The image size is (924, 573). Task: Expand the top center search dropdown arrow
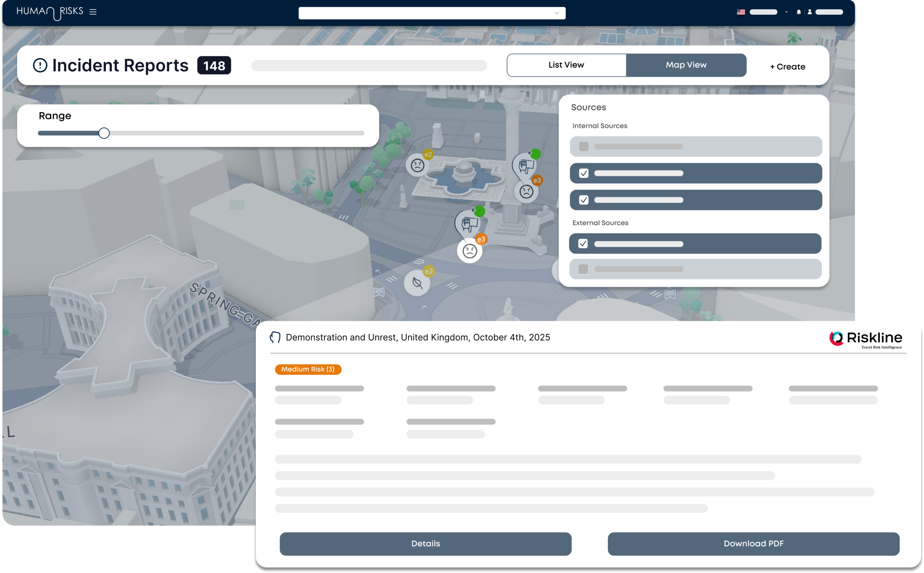click(557, 13)
